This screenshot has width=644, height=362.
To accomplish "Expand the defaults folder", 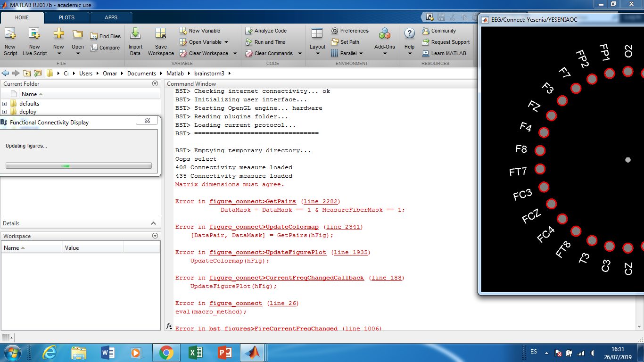I will [5, 104].
